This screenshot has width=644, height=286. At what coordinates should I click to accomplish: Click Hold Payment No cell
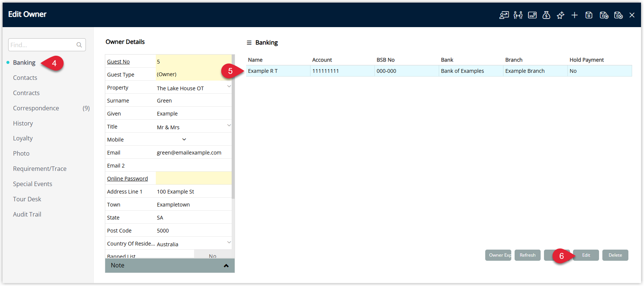(599, 71)
